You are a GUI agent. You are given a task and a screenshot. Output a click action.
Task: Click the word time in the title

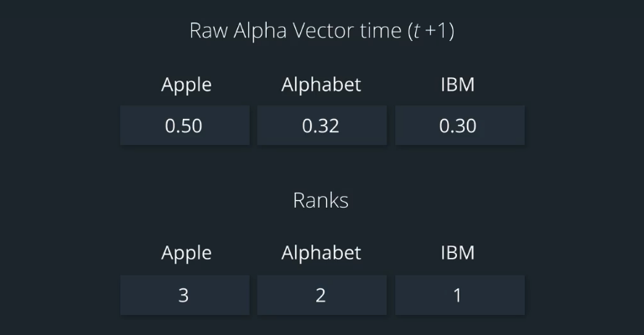pyautogui.click(x=378, y=32)
